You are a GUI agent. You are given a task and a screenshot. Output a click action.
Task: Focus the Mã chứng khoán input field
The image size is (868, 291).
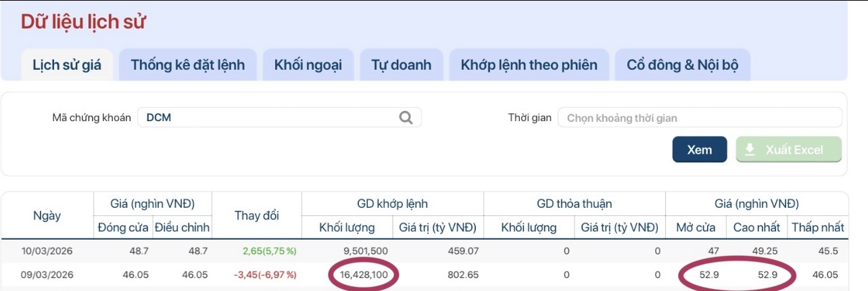click(x=270, y=118)
